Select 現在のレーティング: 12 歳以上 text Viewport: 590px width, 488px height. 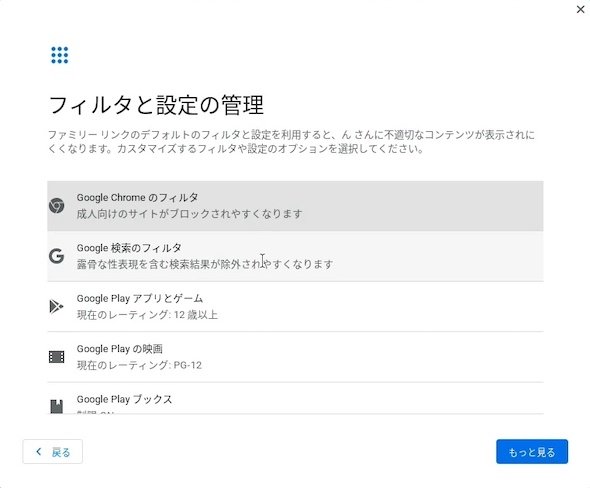pos(147,315)
